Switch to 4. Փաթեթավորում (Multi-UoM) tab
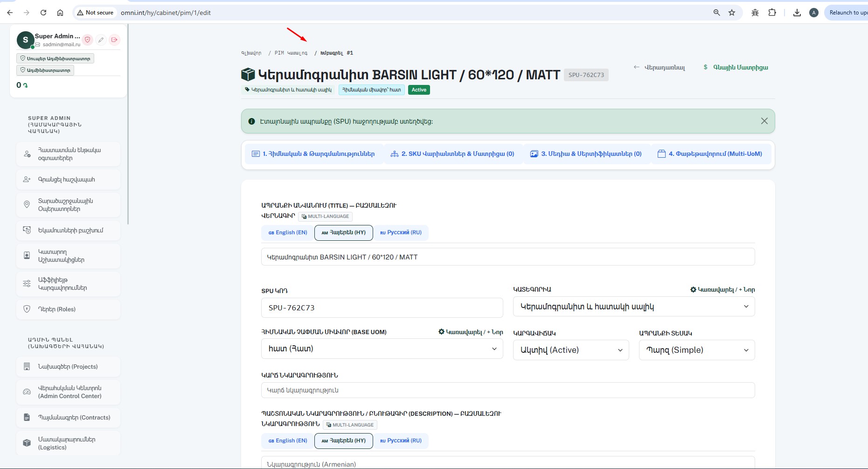This screenshot has width=868, height=469. (x=710, y=154)
